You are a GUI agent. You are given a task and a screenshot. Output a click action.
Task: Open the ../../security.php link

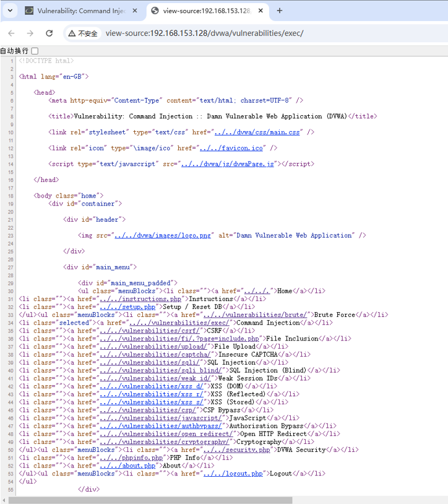237,450
